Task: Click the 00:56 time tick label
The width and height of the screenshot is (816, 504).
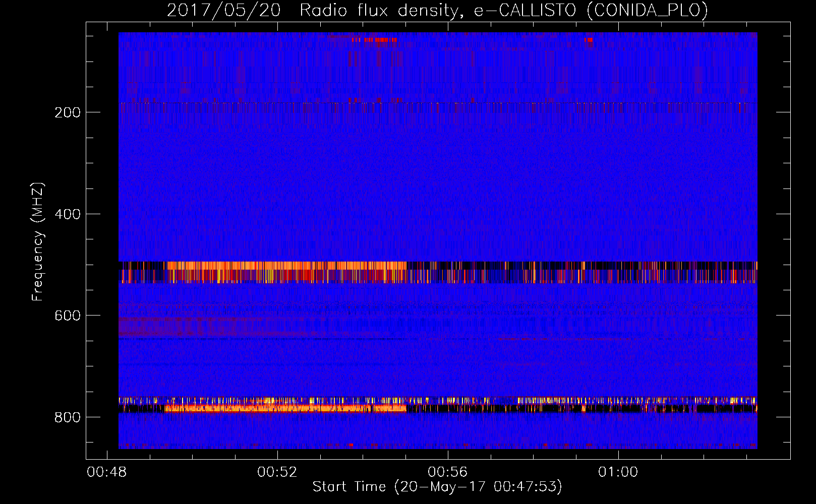Action: tap(448, 472)
